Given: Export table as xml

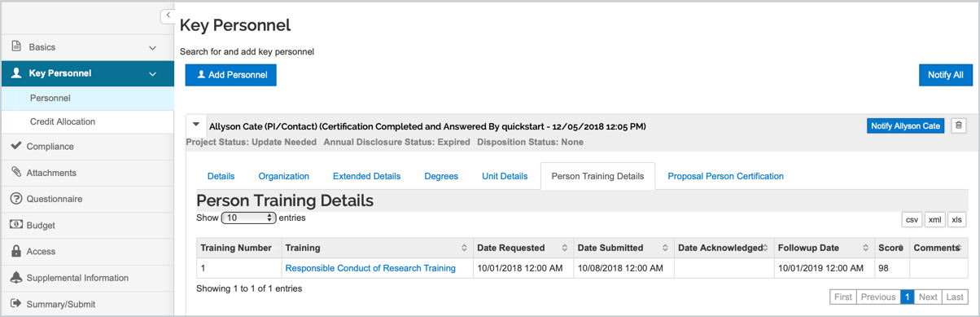Looking at the screenshot, I should (935, 219).
